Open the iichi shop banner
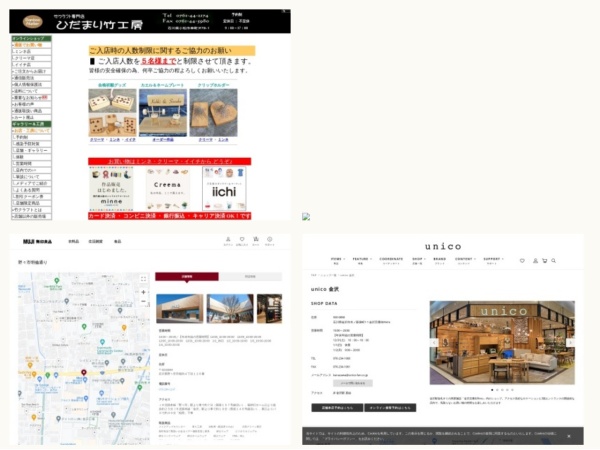 [x=224, y=189]
